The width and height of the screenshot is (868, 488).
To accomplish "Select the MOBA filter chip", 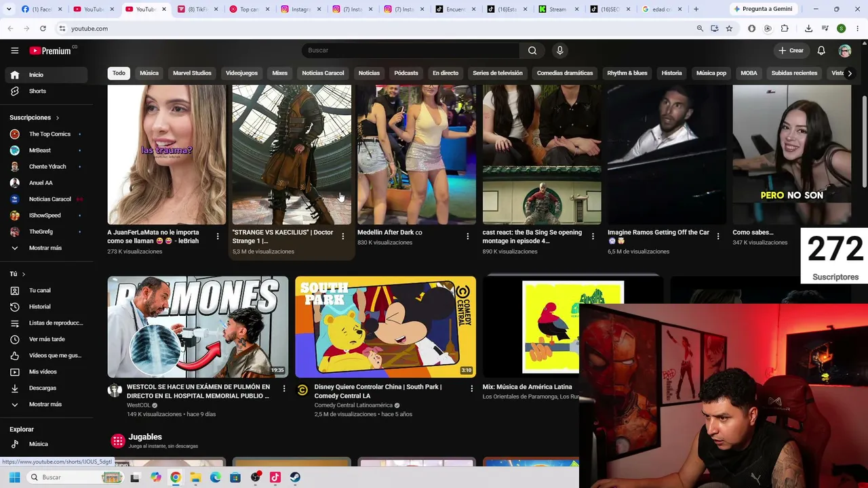I will coord(749,73).
